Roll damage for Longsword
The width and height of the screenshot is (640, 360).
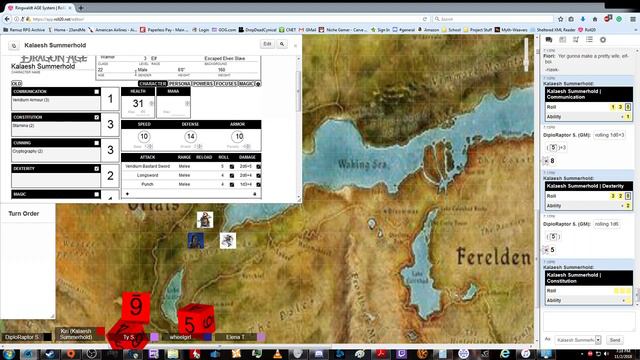point(258,176)
